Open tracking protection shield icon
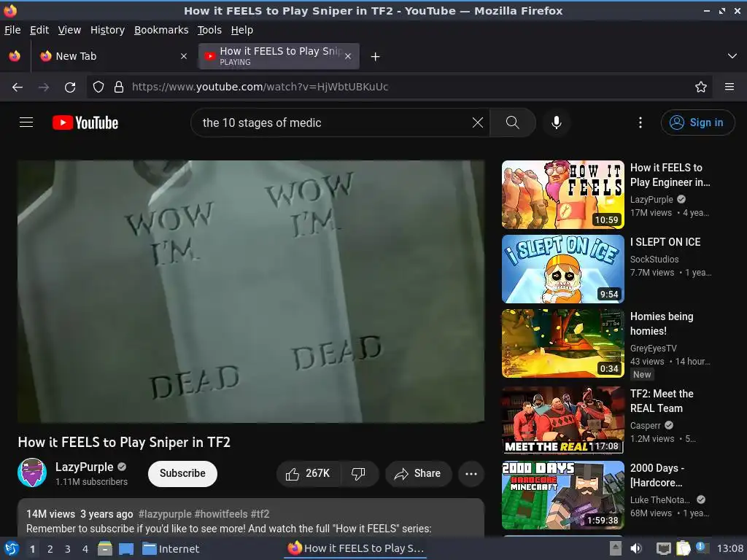This screenshot has height=560, width=747. (x=98, y=87)
